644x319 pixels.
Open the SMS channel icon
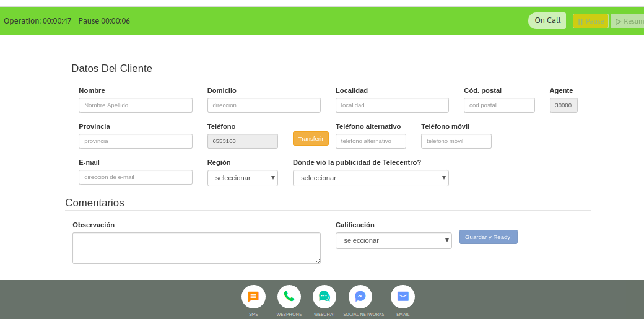click(x=253, y=296)
